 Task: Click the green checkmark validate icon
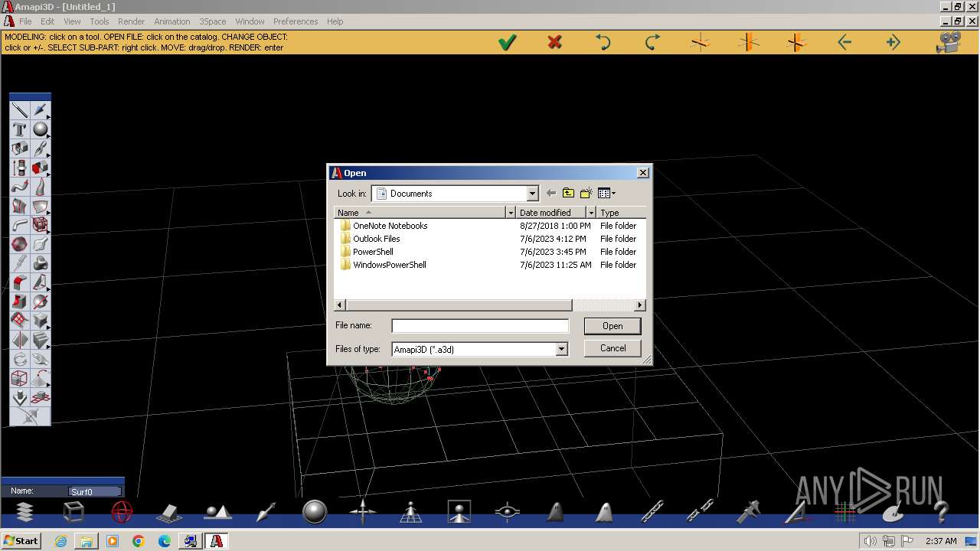coord(507,43)
